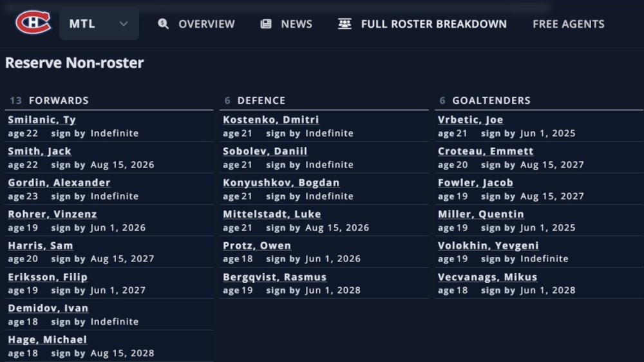Click Vrbetic, Joe goaltender name
The width and height of the screenshot is (644, 362).
coord(471,120)
